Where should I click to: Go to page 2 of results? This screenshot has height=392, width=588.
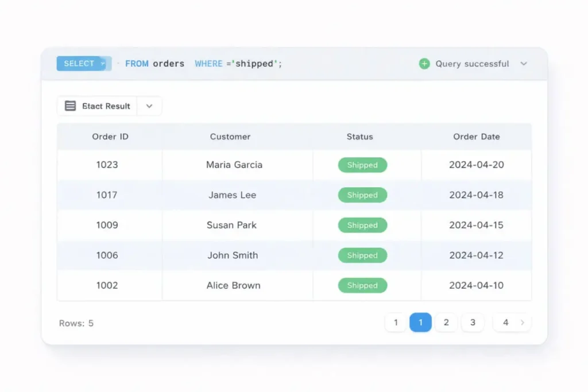[x=446, y=323]
